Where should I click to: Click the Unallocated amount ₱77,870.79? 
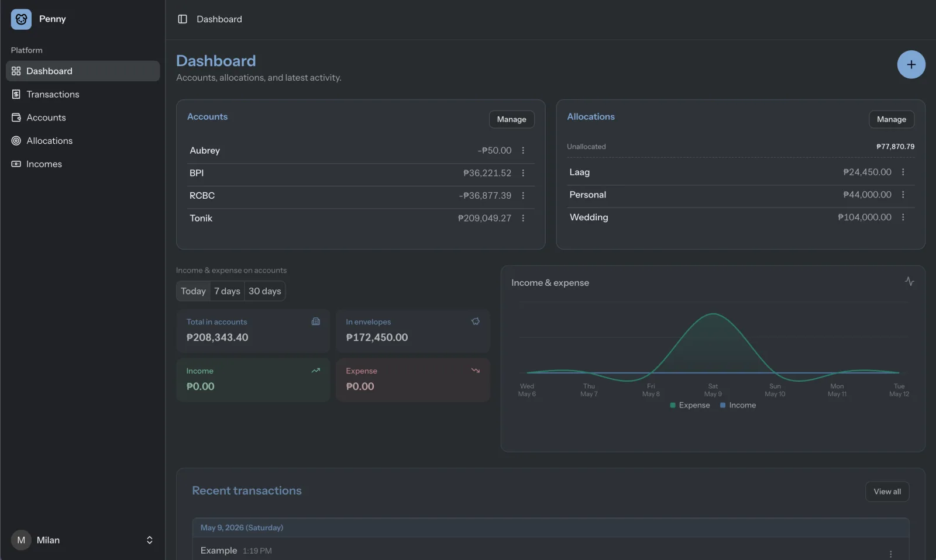[895, 147]
